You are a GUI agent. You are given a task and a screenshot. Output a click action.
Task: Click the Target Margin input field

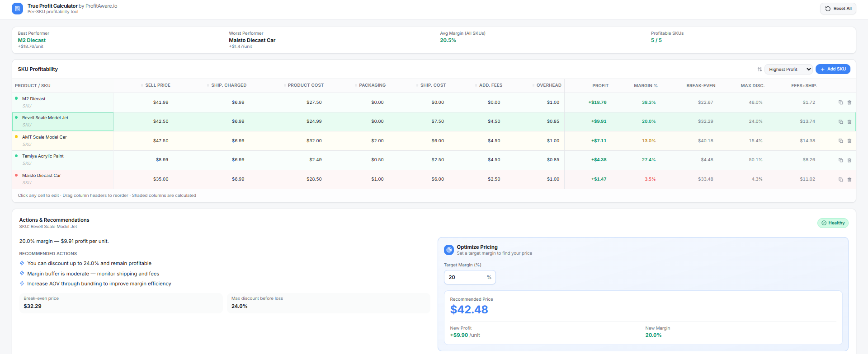pos(466,277)
